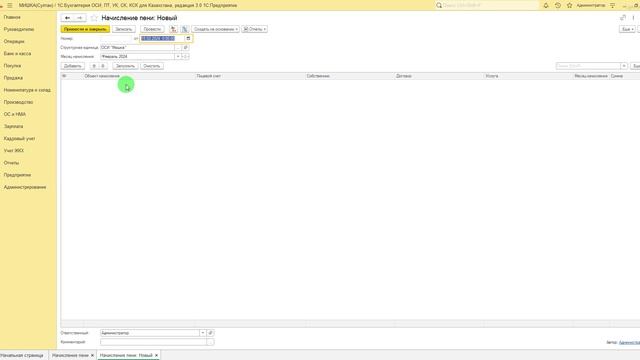This screenshot has height=360, width=640.
Task: Click Провести и закрыть button
Action: click(85, 29)
